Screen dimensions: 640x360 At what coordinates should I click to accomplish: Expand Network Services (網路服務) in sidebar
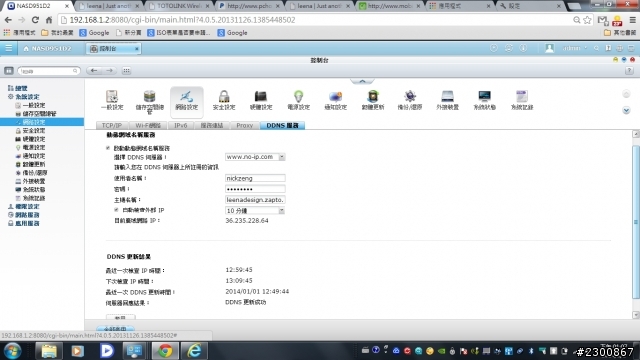(x=24, y=215)
